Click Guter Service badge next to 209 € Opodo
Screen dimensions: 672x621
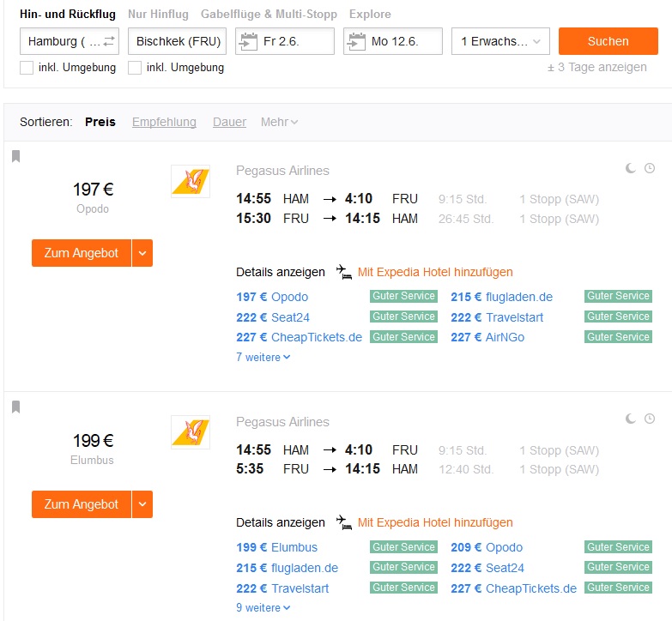[x=618, y=547]
